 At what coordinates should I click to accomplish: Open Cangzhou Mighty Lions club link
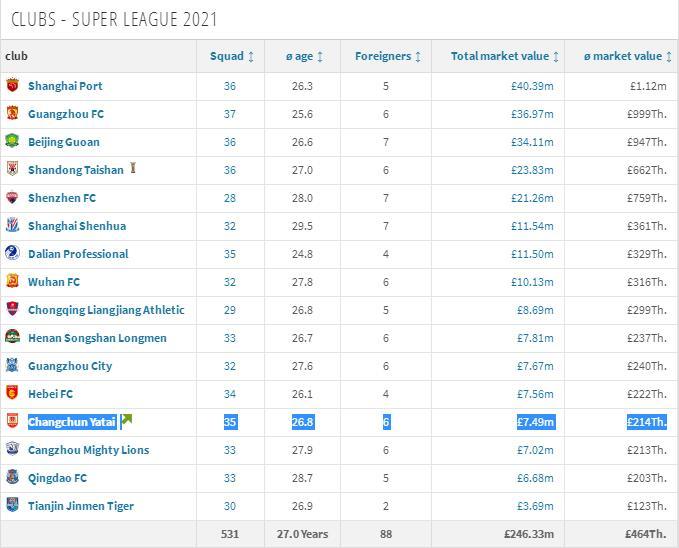pyautogui.click(x=88, y=450)
